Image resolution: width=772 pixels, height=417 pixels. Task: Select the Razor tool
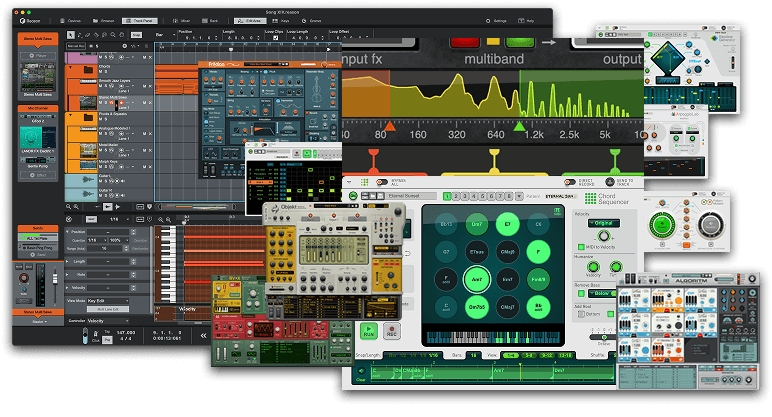coord(96,35)
